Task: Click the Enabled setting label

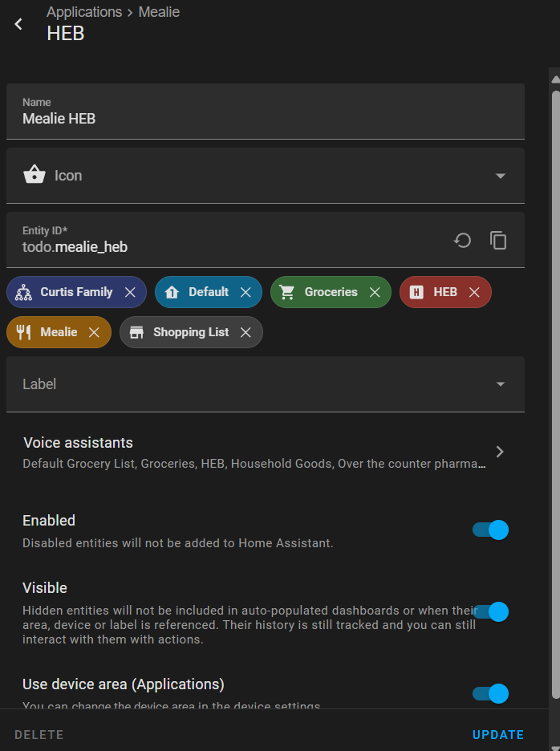Action: click(49, 521)
